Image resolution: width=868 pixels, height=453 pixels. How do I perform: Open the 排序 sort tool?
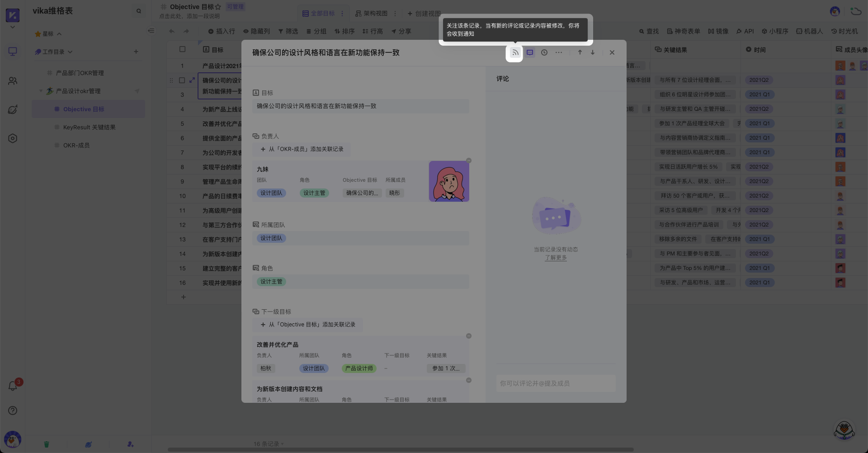(x=344, y=31)
